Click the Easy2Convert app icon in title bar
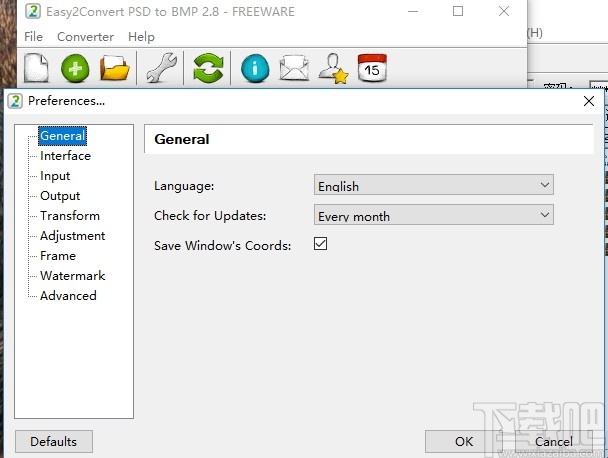This screenshot has width=608, height=458. pyautogui.click(x=33, y=11)
